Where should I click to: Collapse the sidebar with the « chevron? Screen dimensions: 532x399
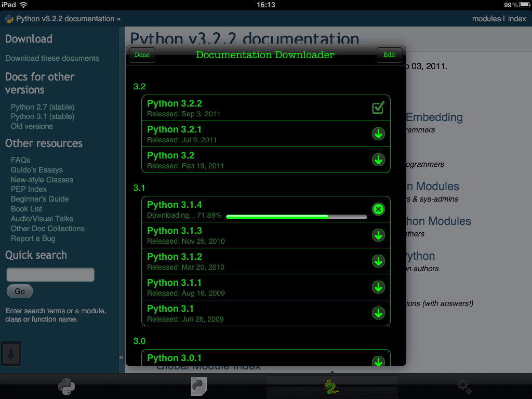click(x=121, y=357)
